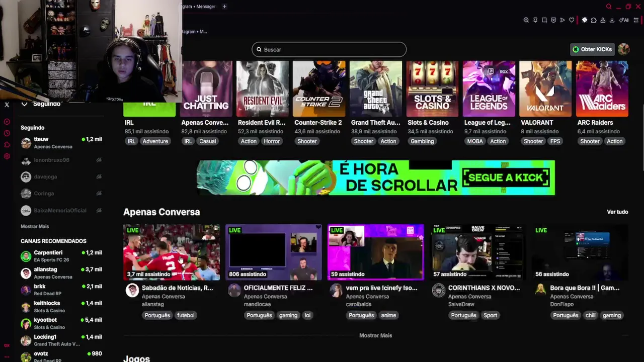The height and width of the screenshot is (362, 644).
Task: Switch to the Mensagens browser tab
Action: 199,7
